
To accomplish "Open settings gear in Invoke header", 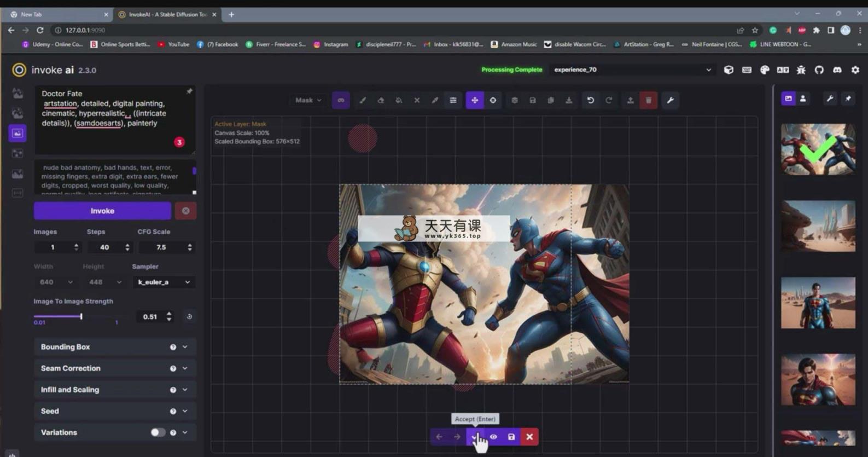I will (855, 70).
